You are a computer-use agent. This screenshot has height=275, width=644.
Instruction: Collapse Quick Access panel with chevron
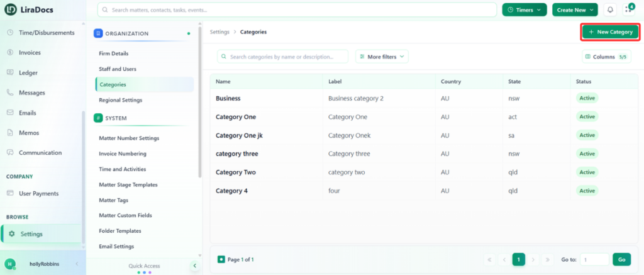click(x=195, y=266)
